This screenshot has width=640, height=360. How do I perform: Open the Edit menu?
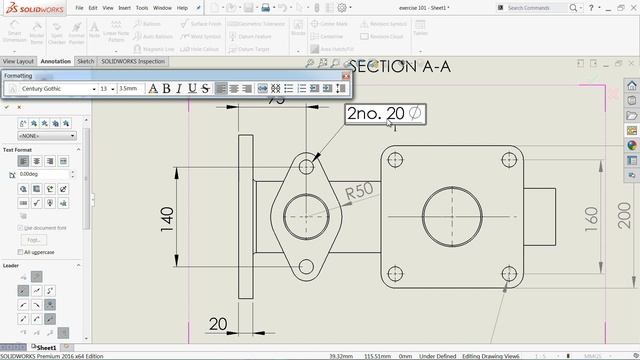click(93, 8)
